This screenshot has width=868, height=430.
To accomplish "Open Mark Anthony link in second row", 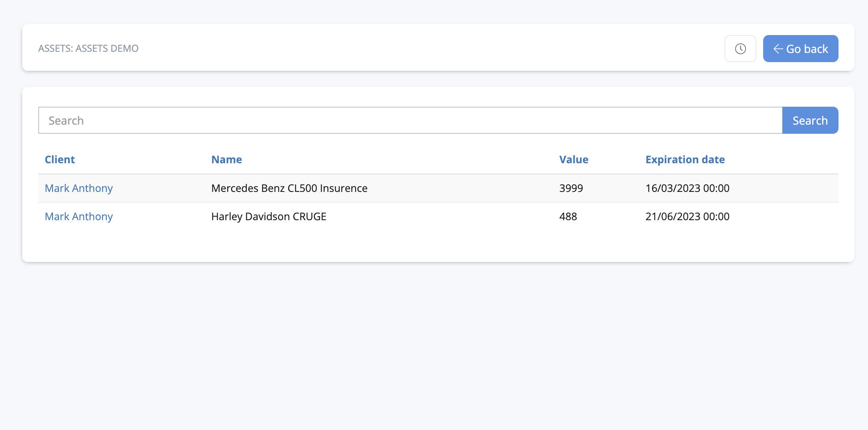I will 79,216.
